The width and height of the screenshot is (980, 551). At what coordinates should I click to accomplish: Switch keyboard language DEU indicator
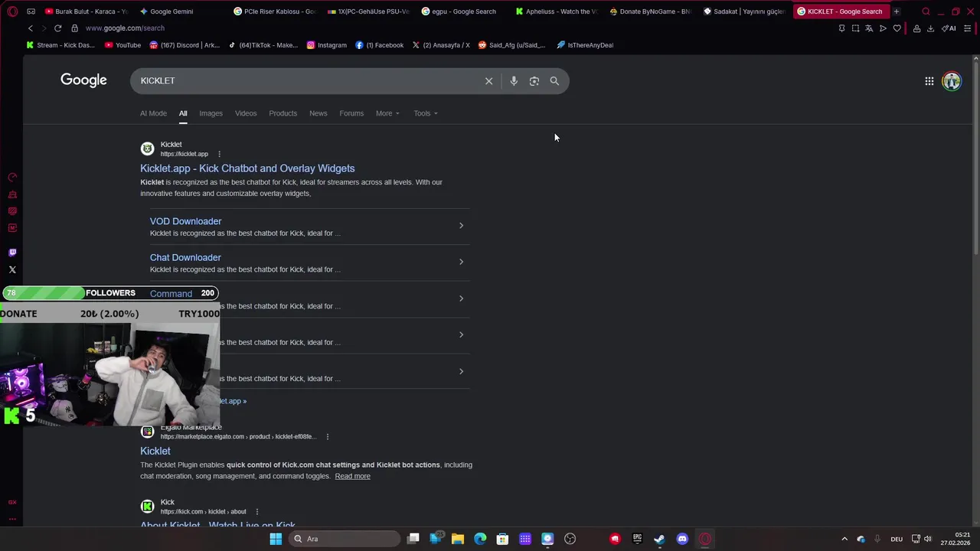896,539
